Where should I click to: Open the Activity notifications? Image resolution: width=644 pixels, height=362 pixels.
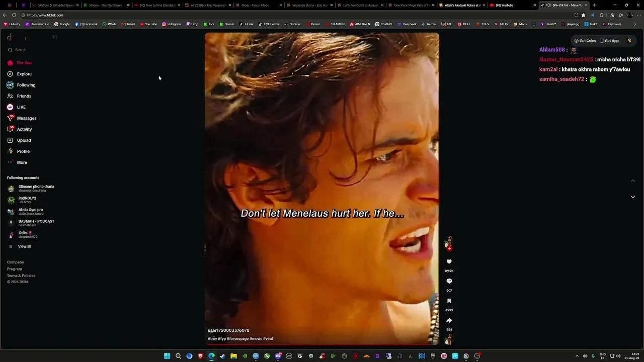20,129
